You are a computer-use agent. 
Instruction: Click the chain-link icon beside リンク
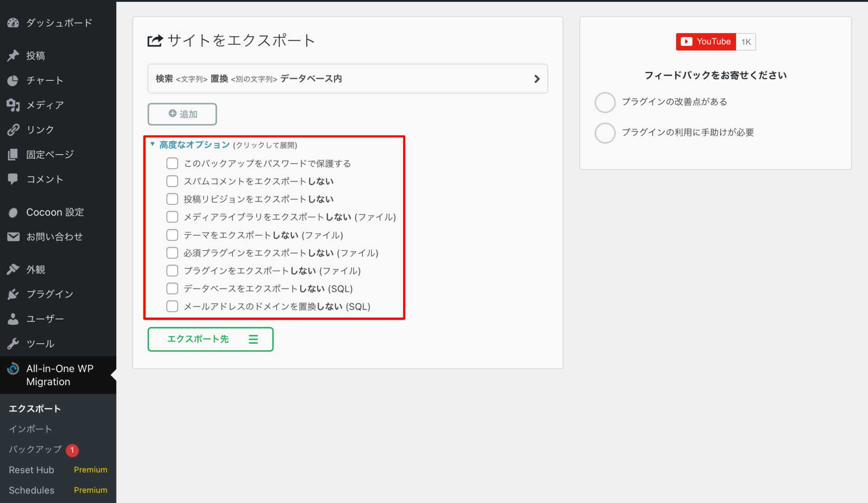(13, 130)
